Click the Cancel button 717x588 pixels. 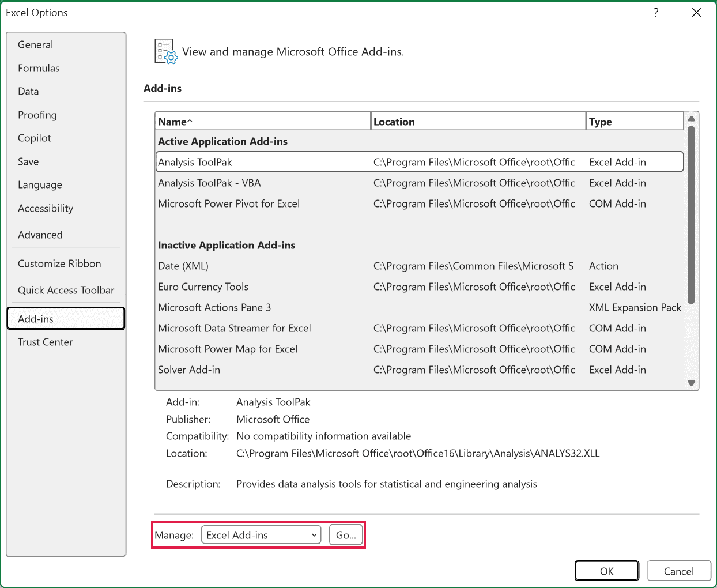[678, 571]
